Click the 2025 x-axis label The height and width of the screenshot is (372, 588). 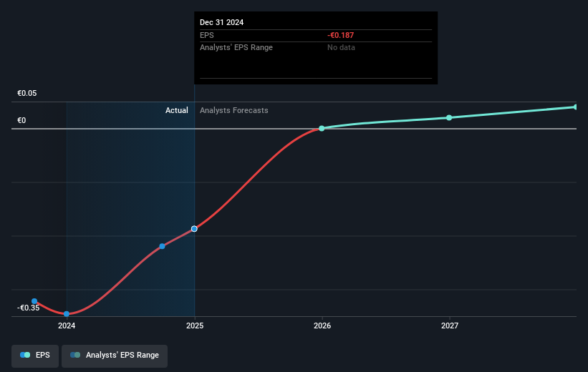point(195,325)
